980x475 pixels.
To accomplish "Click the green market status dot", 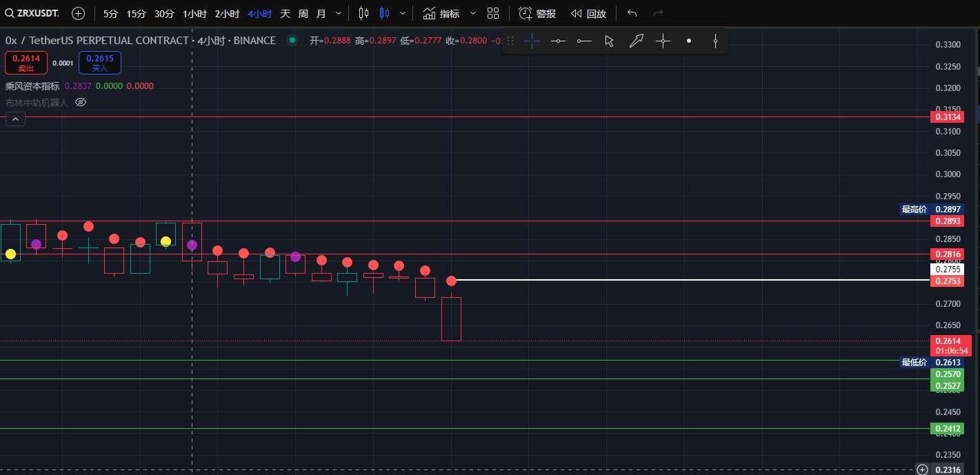I will click(x=292, y=41).
